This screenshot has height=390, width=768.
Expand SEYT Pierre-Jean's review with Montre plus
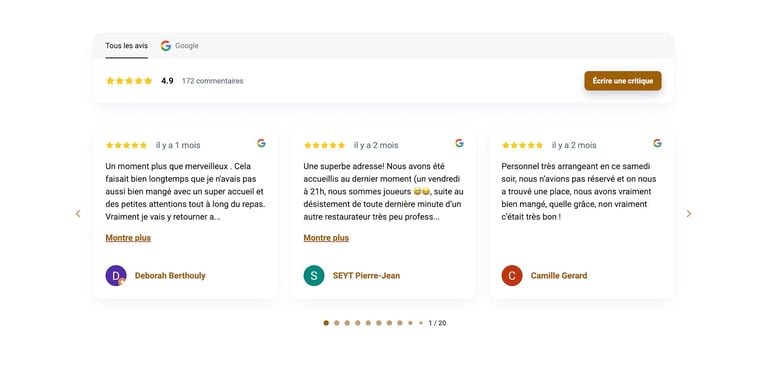326,238
